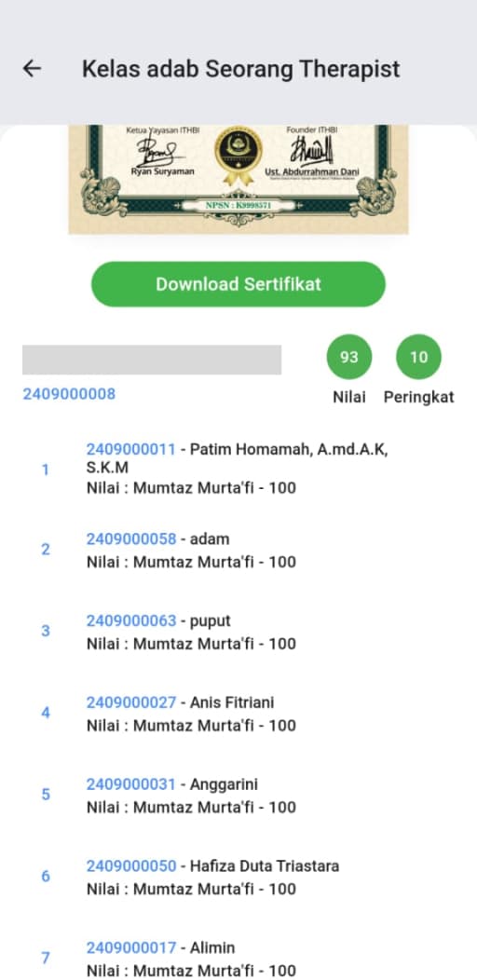Click the Download Sertifikat button

[238, 284]
